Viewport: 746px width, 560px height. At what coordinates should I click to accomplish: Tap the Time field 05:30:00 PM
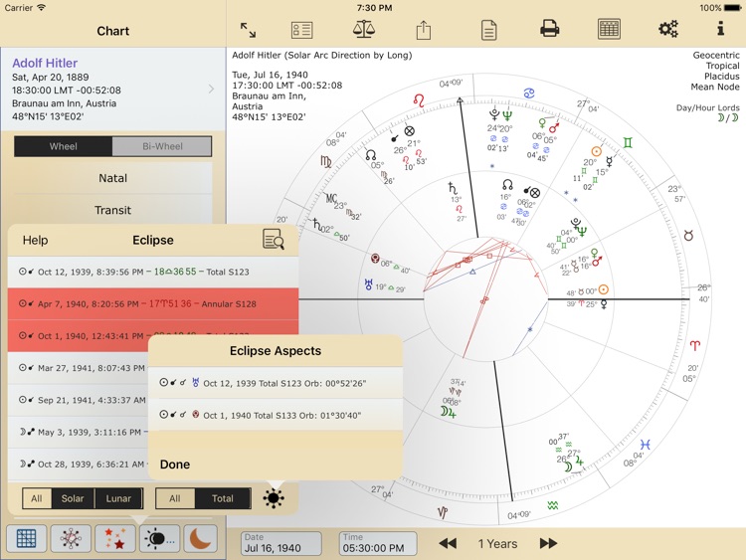click(x=378, y=543)
